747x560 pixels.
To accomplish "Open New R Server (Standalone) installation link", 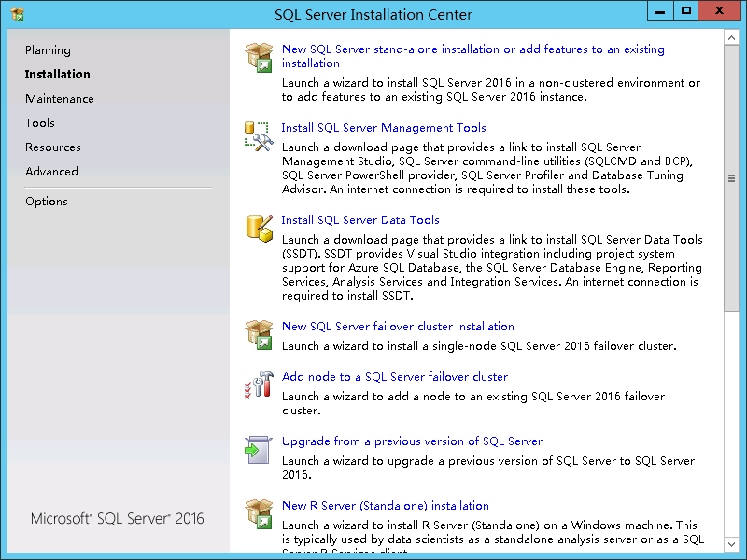I will pos(386,506).
